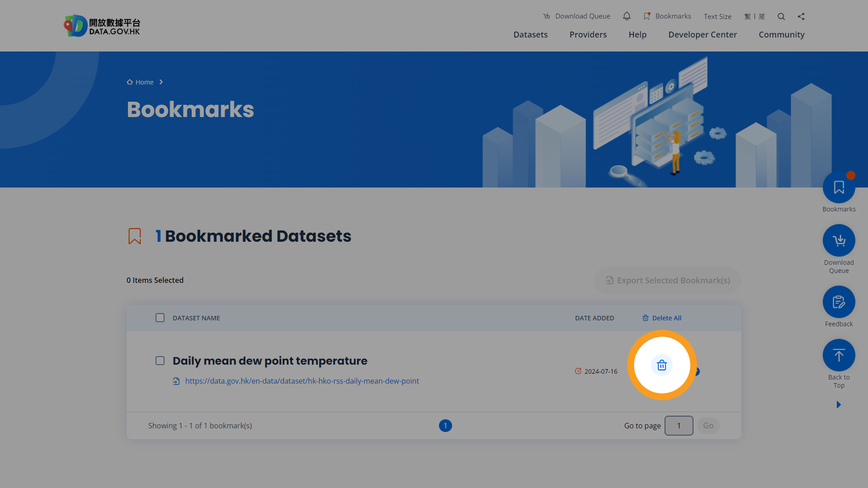Click the notifications bell icon
This screenshot has height=488, width=868.
click(x=627, y=16)
